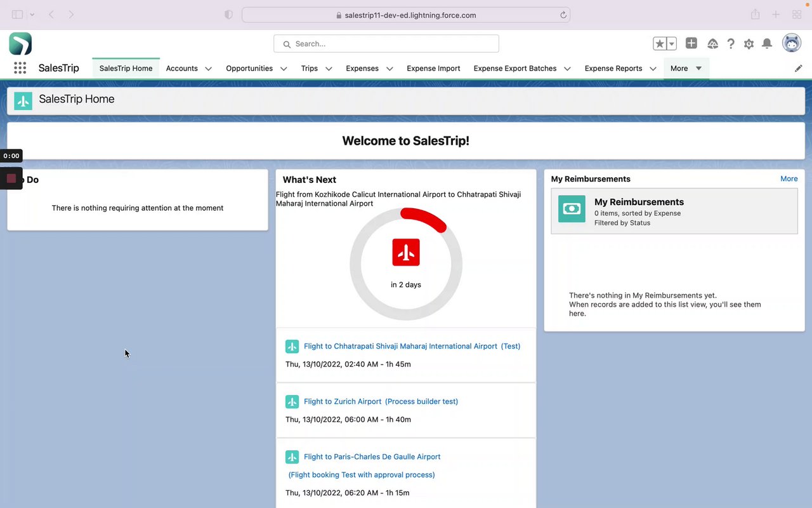812x508 pixels.
Task: Expand Expense Export Batches dropdown chevron
Action: 567,69
